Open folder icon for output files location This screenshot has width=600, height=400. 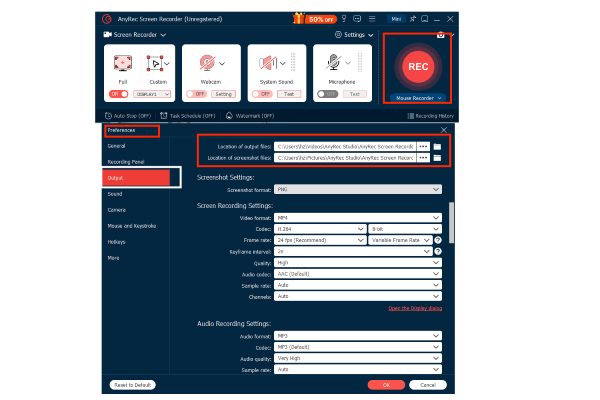pos(437,147)
